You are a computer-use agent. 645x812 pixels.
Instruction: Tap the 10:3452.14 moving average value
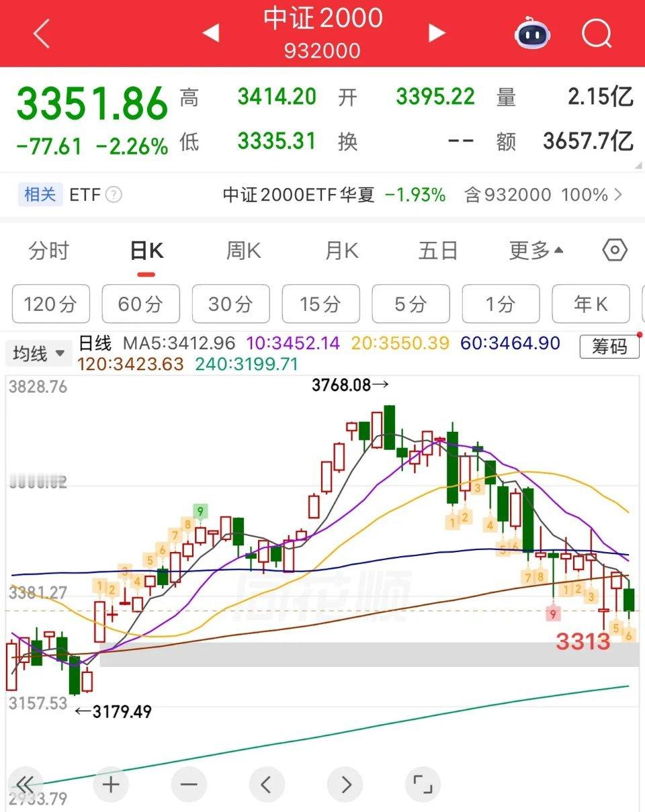[293, 343]
